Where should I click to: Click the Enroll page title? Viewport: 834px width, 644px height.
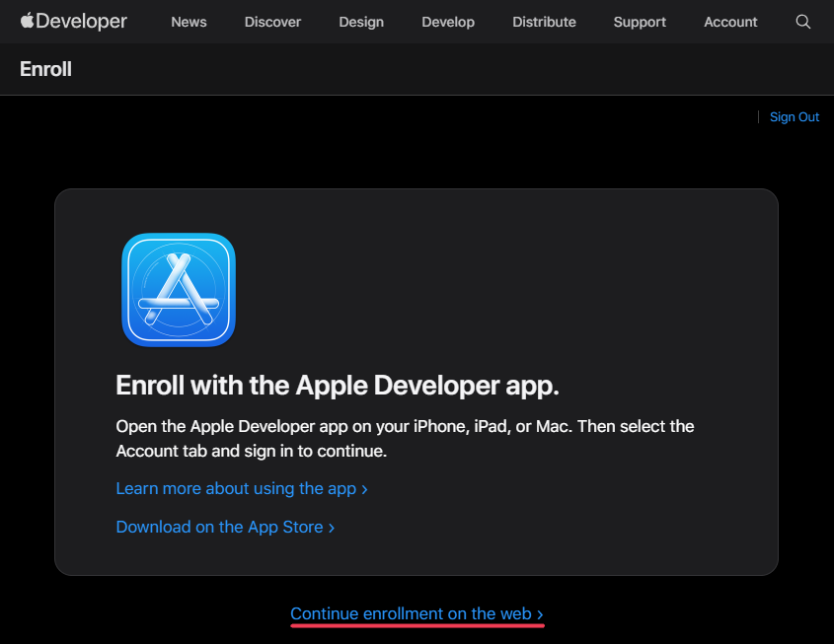(45, 69)
